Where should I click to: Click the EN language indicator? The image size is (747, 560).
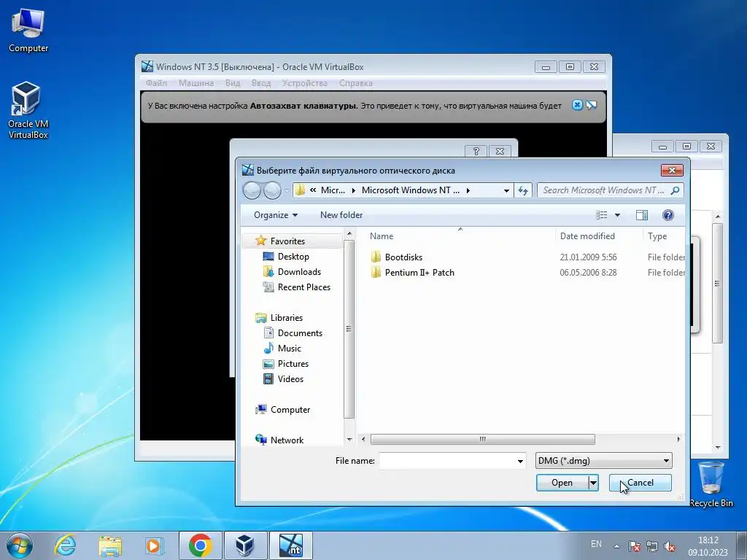[x=596, y=544]
